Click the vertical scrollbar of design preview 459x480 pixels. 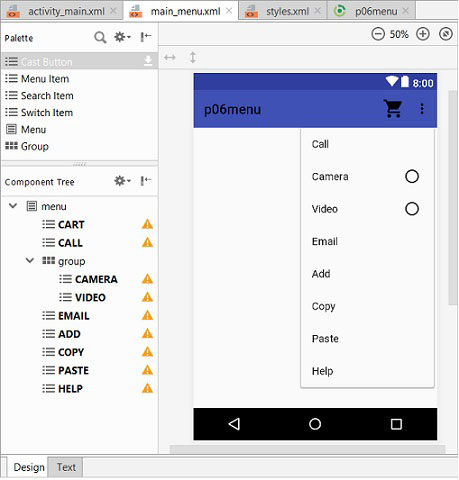(453, 197)
